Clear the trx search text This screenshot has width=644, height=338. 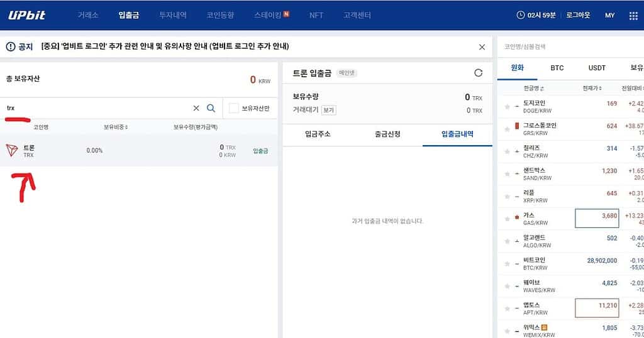(x=196, y=108)
